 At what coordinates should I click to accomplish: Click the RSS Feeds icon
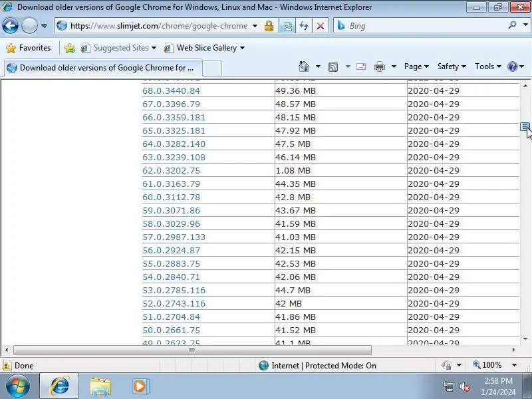(x=333, y=67)
